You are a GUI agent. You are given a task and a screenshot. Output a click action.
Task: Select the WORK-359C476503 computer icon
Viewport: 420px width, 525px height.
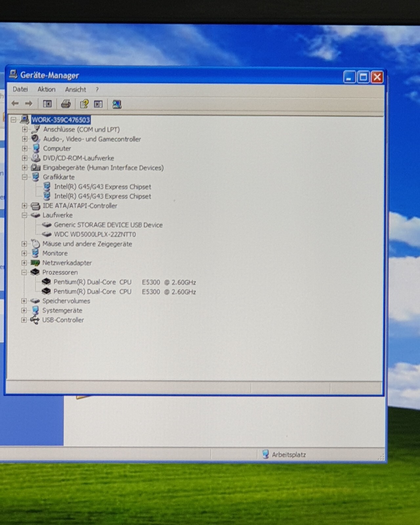point(25,119)
